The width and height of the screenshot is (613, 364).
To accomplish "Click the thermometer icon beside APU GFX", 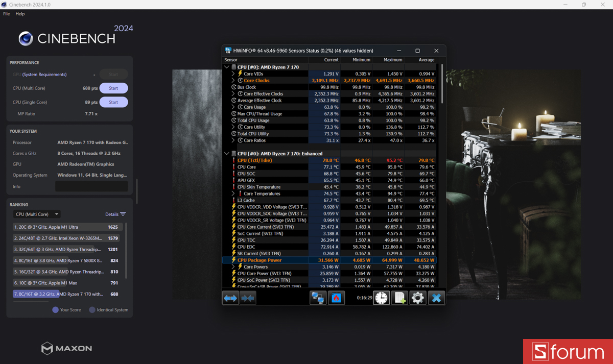I will click(234, 180).
